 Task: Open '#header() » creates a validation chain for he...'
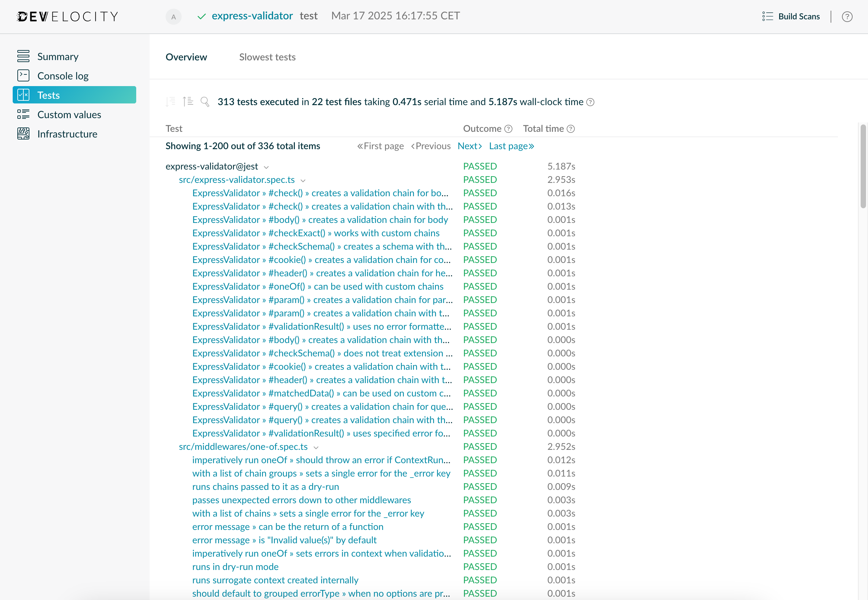[323, 273]
